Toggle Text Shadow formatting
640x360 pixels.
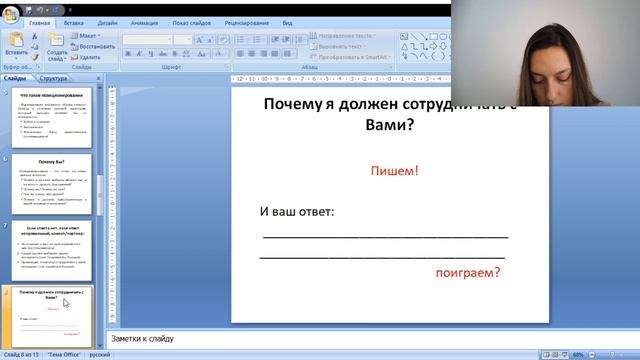[175, 53]
